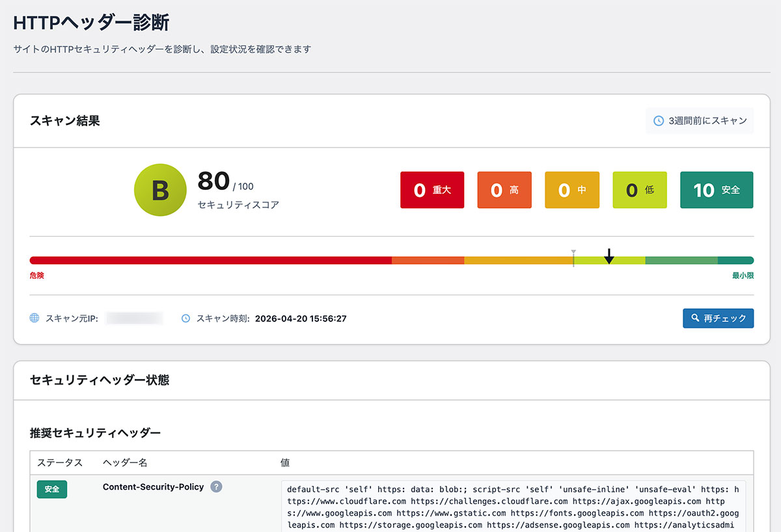781x532 pixels.
Task: Click the 安全 status badge for Content-Security-Policy
Action: (x=52, y=489)
